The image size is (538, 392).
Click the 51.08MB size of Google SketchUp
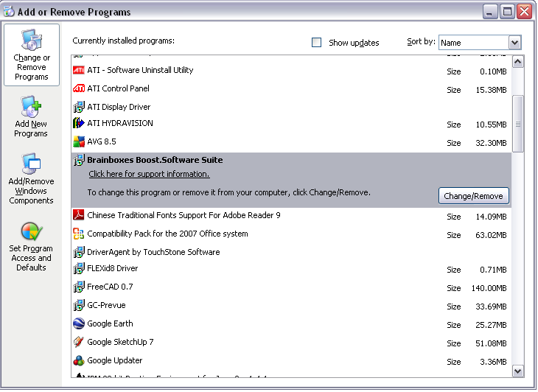pos(491,343)
